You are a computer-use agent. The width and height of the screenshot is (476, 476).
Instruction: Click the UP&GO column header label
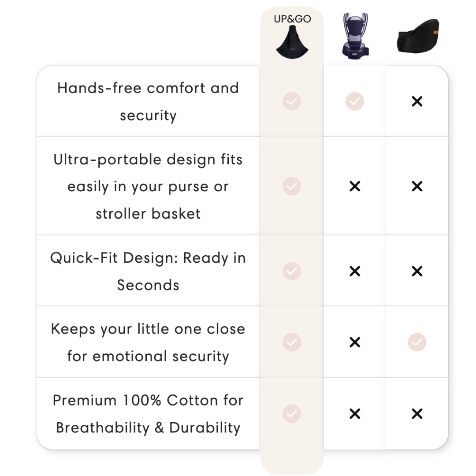(291, 19)
